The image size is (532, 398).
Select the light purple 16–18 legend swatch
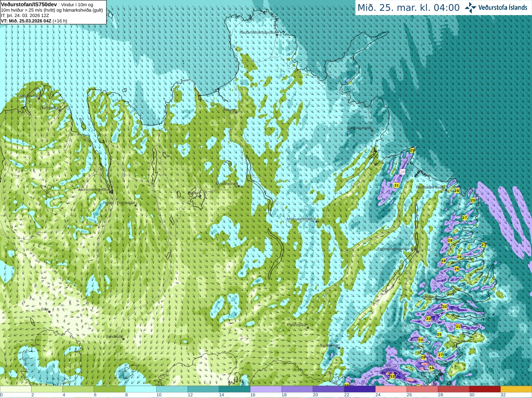pos(266,389)
